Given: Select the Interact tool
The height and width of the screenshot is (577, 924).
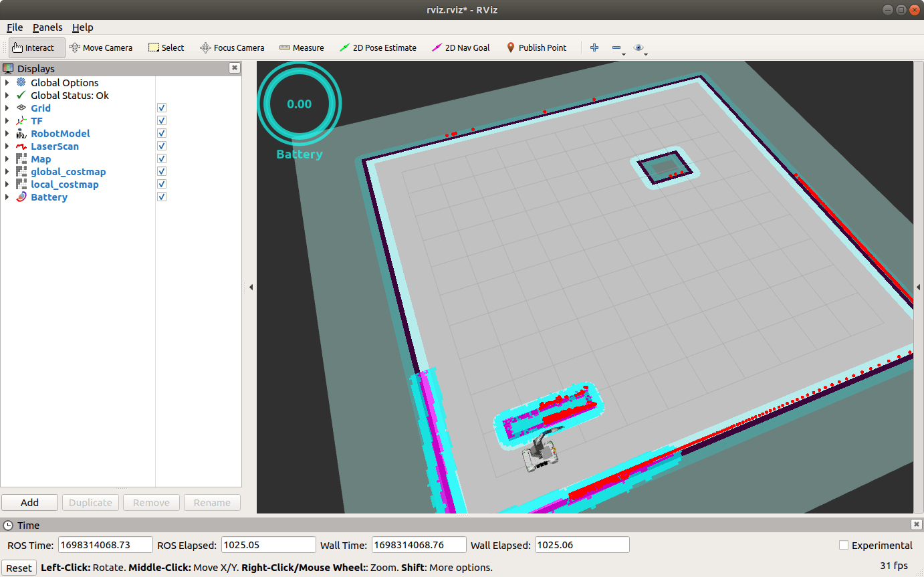Looking at the screenshot, I should (x=37, y=47).
